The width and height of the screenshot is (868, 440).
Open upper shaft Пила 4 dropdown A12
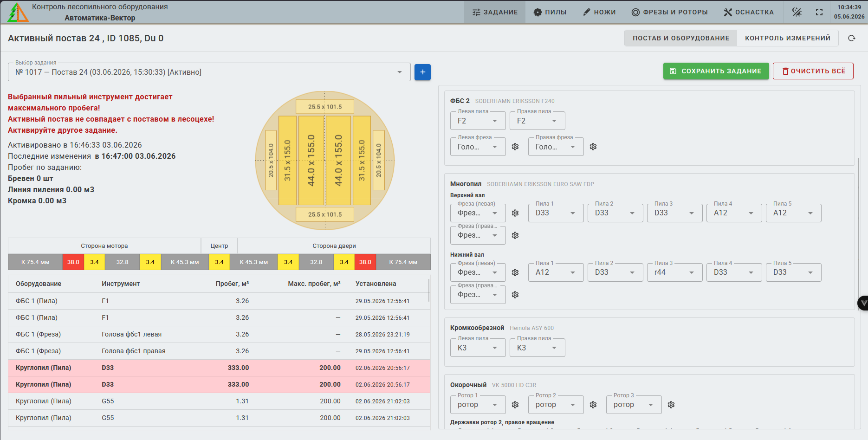[734, 213]
